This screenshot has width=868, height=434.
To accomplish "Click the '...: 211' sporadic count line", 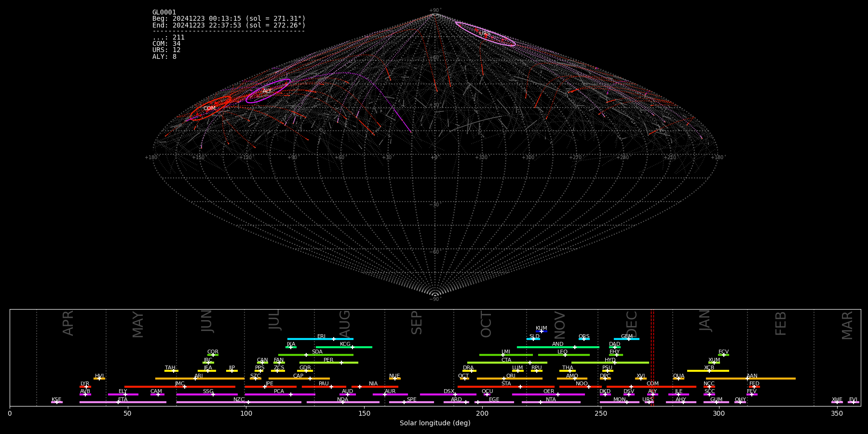I will tap(168, 38).
